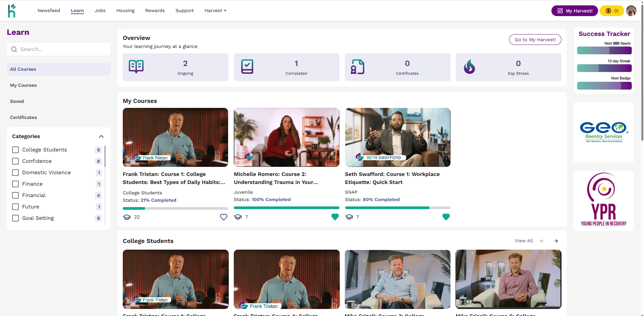This screenshot has height=316, width=644.
Task: Click the user profile avatar
Action: point(631,11)
